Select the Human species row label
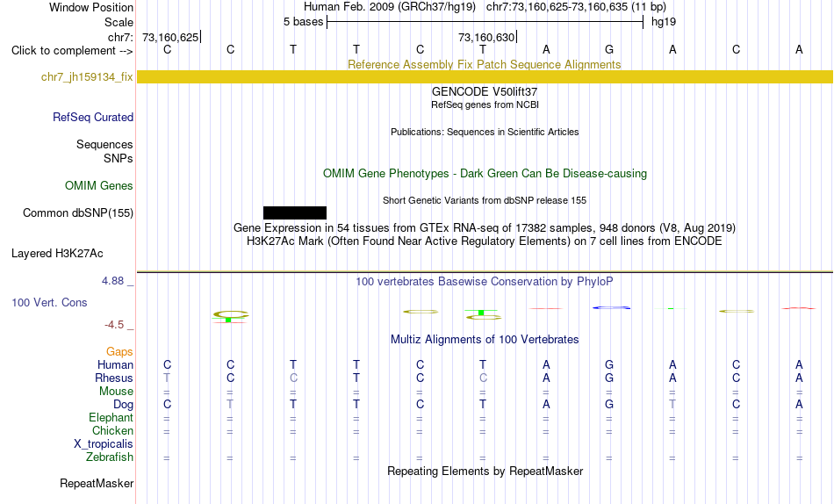Viewport: 834px width, 504px height. pyautogui.click(x=115, y=364)
